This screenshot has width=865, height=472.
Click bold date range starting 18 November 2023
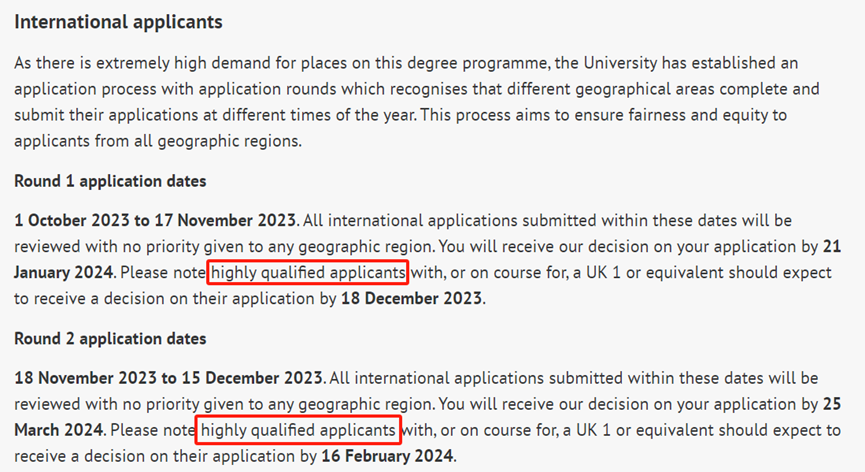[x=168, y=378]
